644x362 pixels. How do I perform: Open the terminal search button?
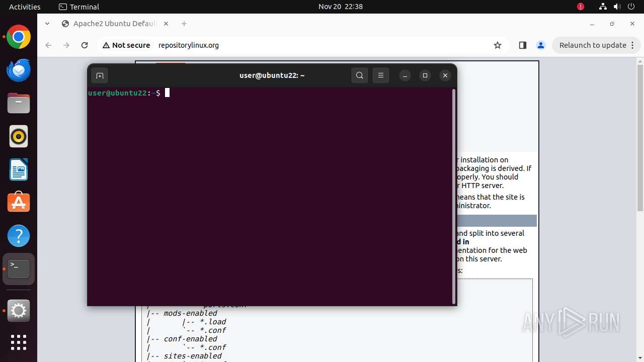[359, 75]
